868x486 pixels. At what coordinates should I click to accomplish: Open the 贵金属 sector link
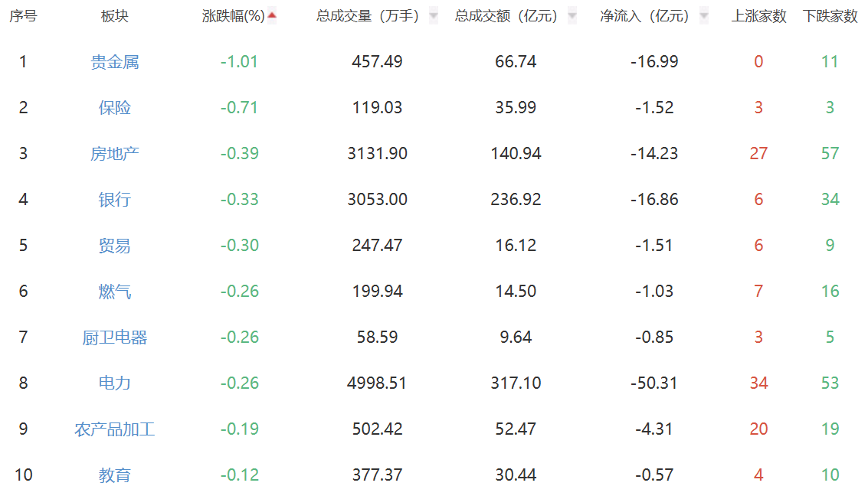click(x=115, y=62)
